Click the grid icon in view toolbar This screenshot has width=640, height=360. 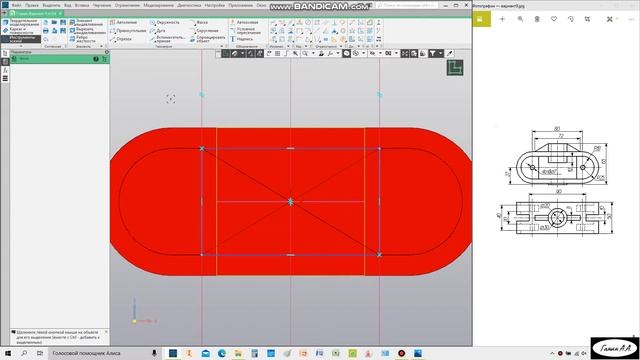[x=278, y=53]
